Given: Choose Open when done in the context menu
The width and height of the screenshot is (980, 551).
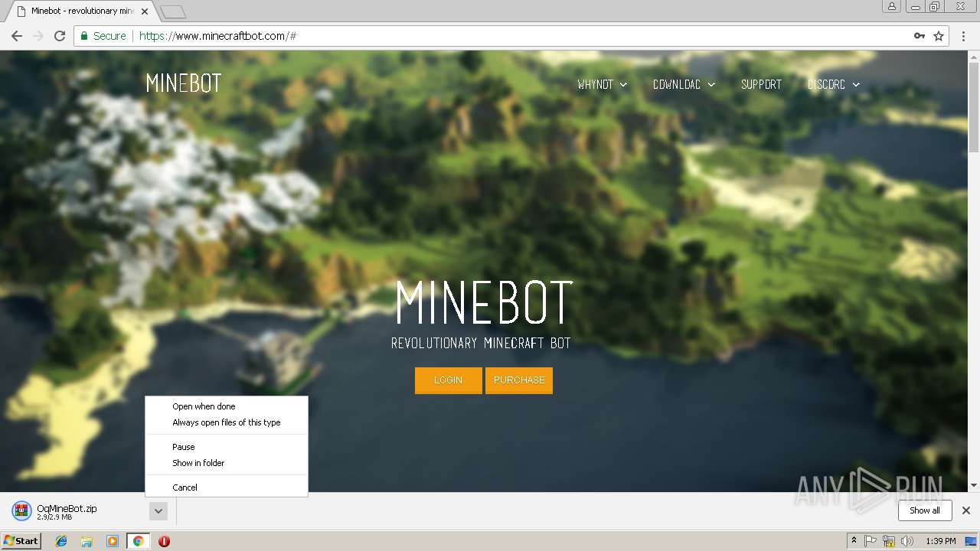Looking at the screenshot, I should click(227, 406).
